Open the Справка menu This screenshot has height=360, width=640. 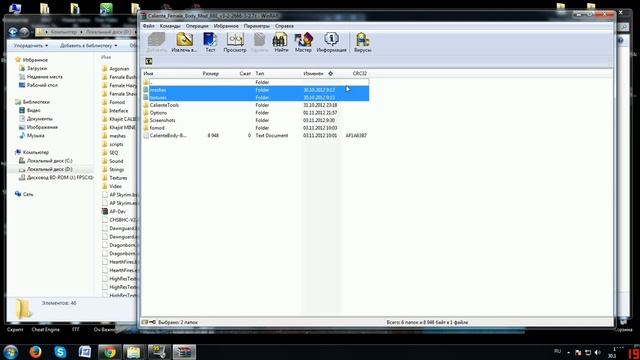pyautogui.click(x=284, y=26)
